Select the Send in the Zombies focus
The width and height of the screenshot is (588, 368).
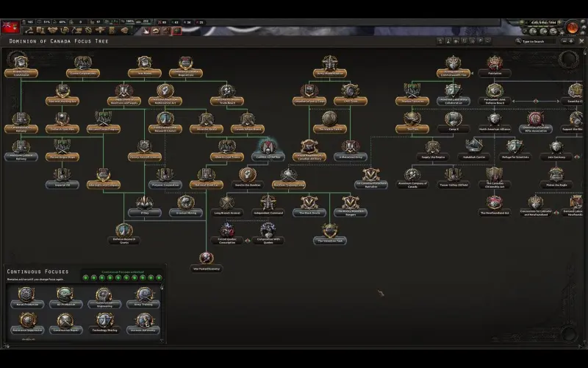(248, 175)
